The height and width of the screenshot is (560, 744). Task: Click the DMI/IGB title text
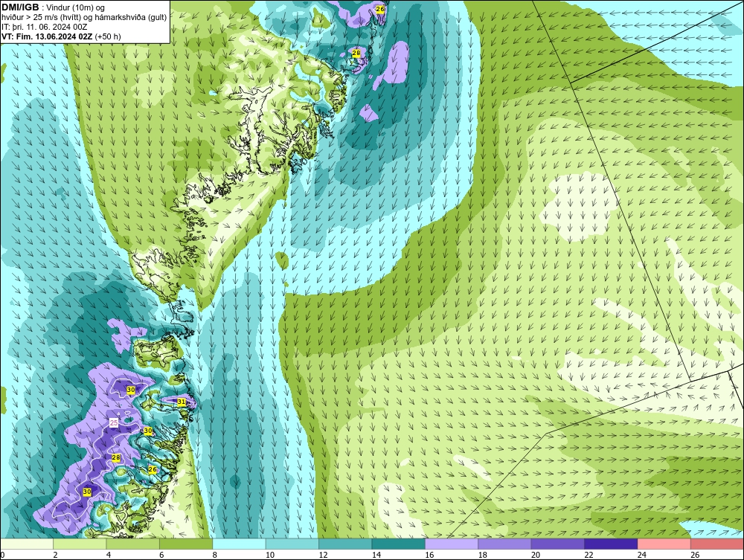pyautogui.click(x=20, y=7)
